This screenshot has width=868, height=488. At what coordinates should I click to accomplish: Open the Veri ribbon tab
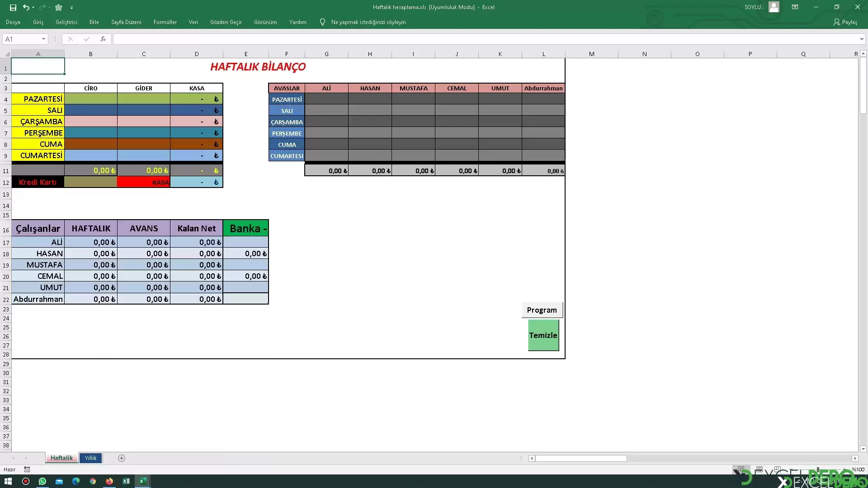click(193, 22)
